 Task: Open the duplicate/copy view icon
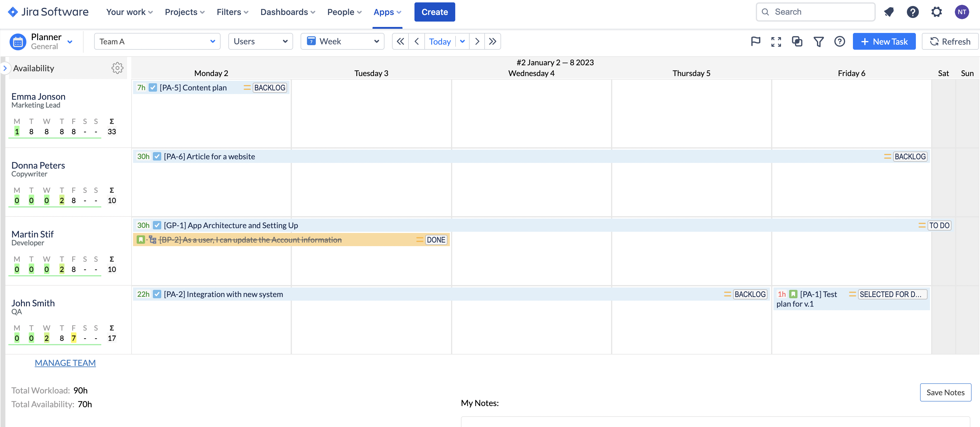pyautogui.click(x=797, y=41)
